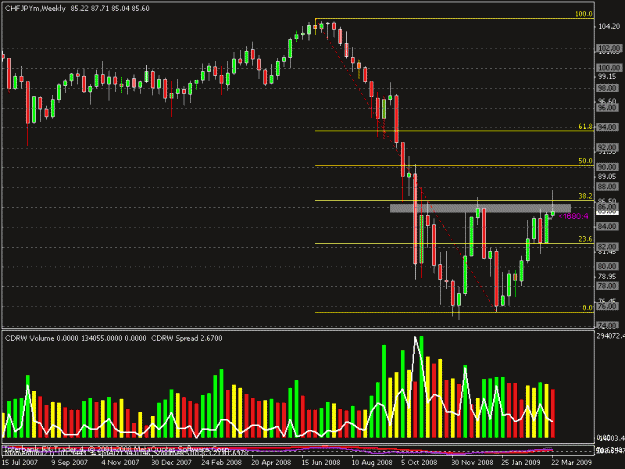
Task: Click the 24 Feb 2008 date label
Action: click(221, 462)
